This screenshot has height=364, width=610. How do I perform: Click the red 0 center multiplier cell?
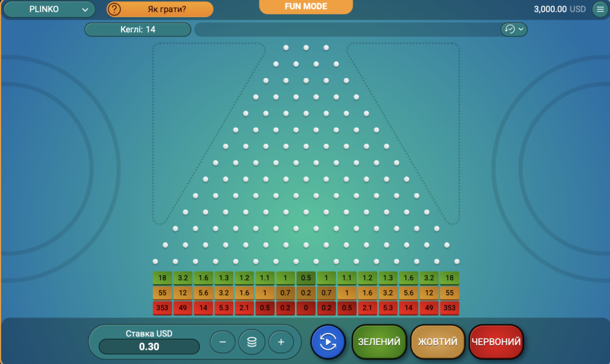coord(306,308)
